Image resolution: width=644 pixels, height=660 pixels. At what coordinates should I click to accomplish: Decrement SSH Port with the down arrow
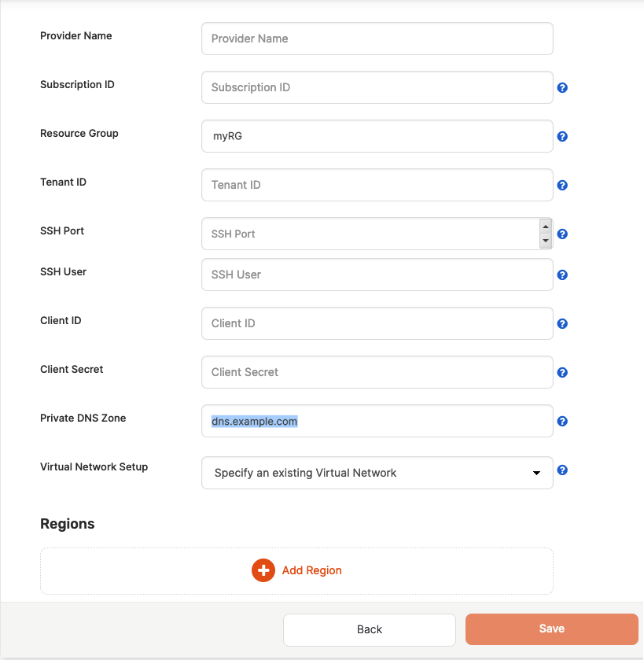click(546, 242)
